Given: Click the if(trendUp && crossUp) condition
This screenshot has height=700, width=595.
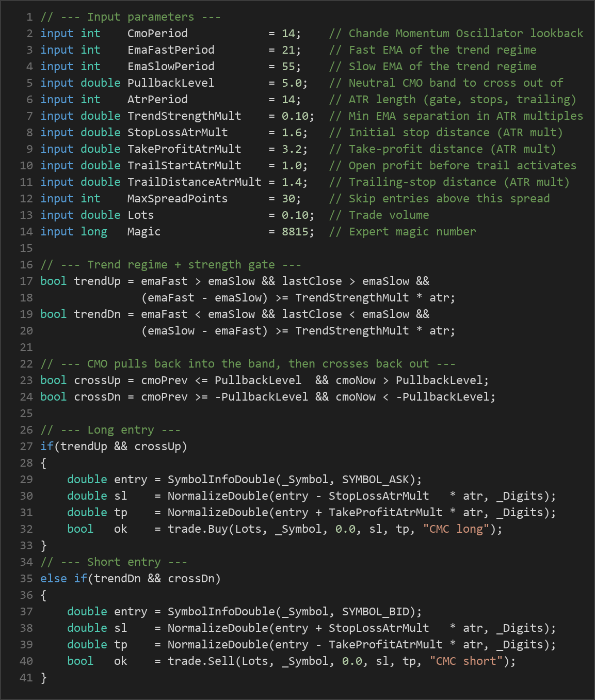Looking at the screenshot, I should 114,447.
